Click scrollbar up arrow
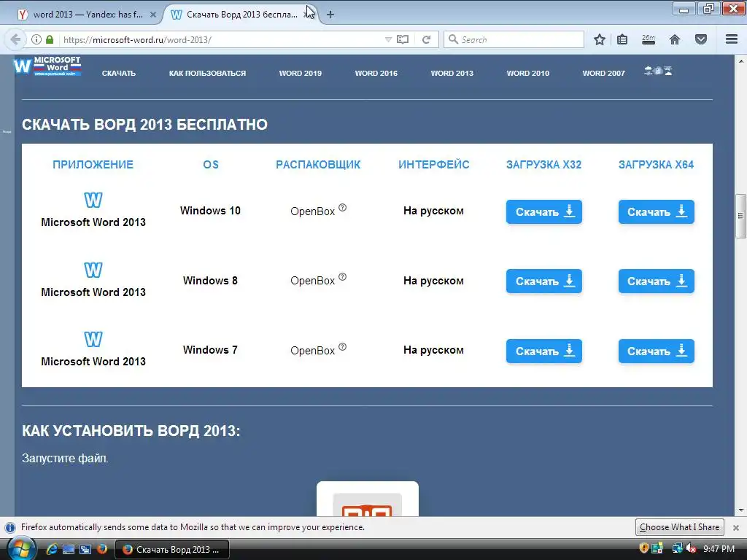The height and width of the screenshot is (560, 747). pos(741,61)
